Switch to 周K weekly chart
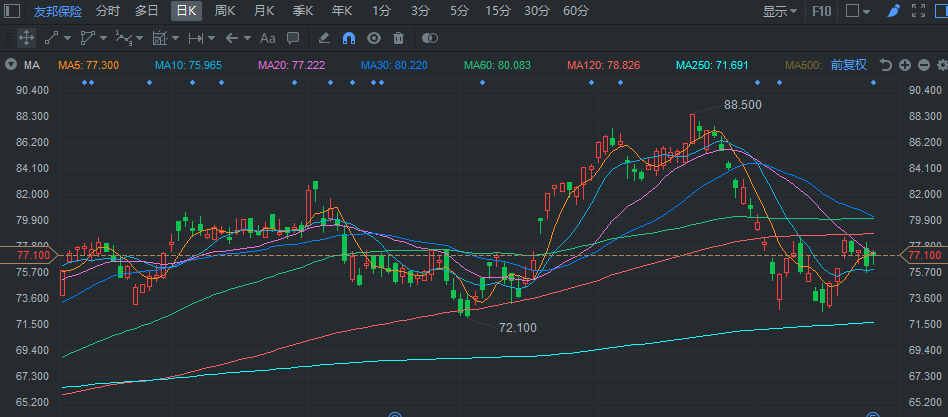This screenshot has height=417, width=948. coord(225,11)
